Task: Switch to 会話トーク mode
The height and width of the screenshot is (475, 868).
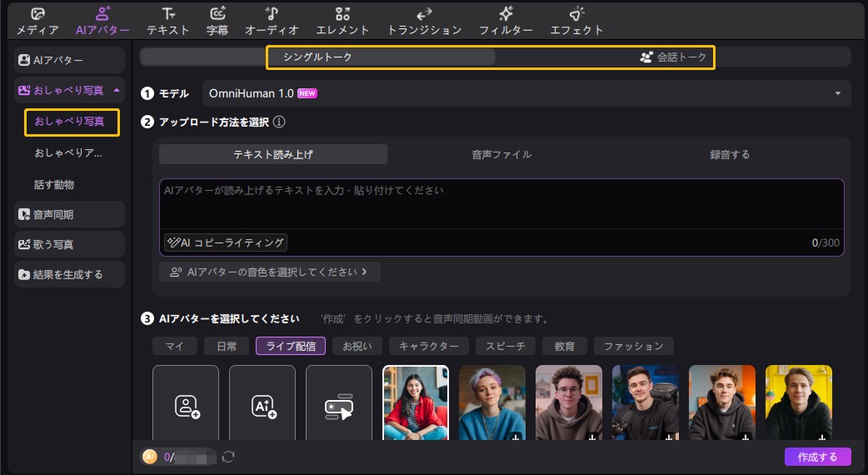Action: point(673,57)
